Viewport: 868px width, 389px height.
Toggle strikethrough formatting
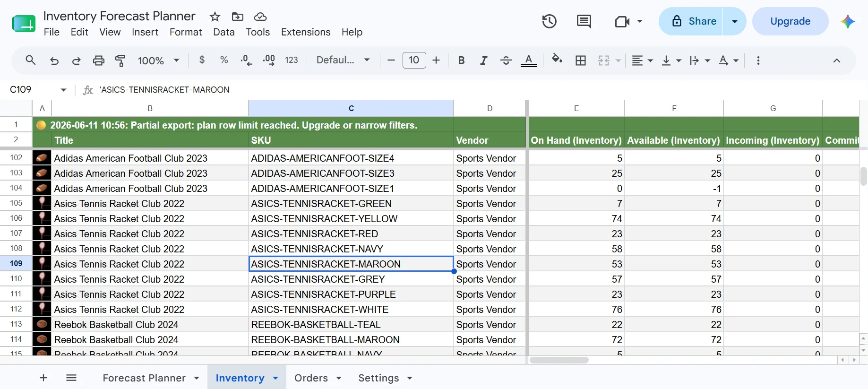pos(506,61)
